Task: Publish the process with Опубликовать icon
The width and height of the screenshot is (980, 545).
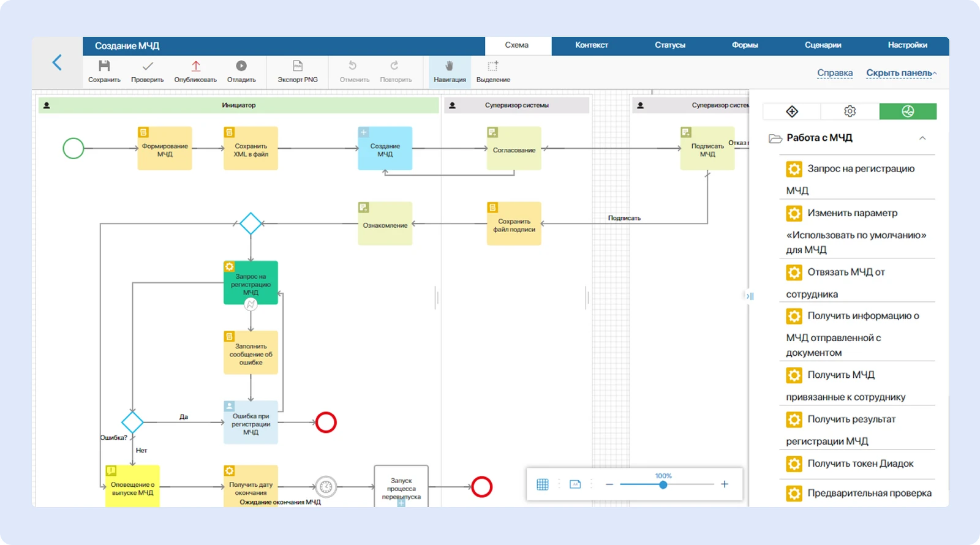Action: pos(195,66)
